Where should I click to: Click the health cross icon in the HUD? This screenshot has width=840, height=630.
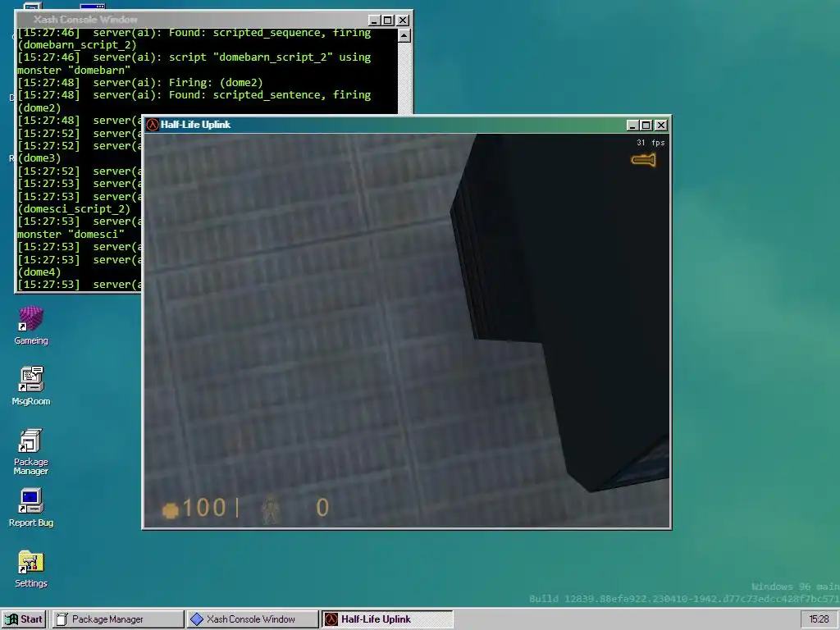pos(171,510)
